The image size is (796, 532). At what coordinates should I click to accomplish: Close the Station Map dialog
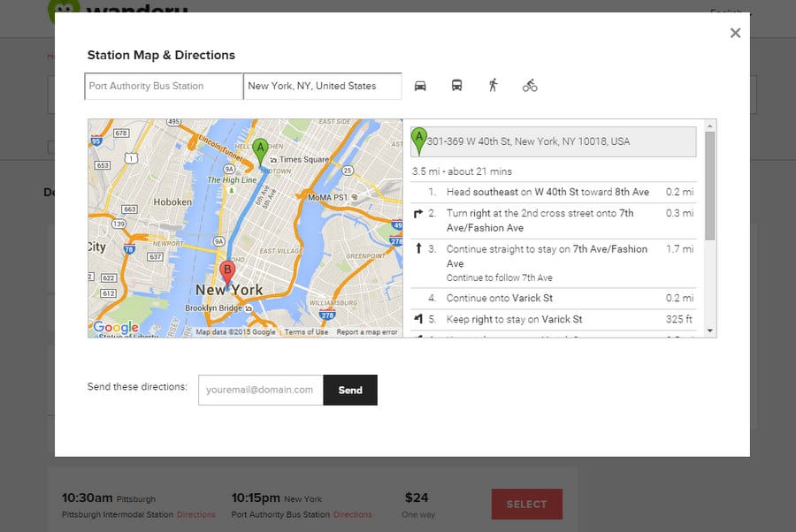pyautogui.click(x=735, y=33)
